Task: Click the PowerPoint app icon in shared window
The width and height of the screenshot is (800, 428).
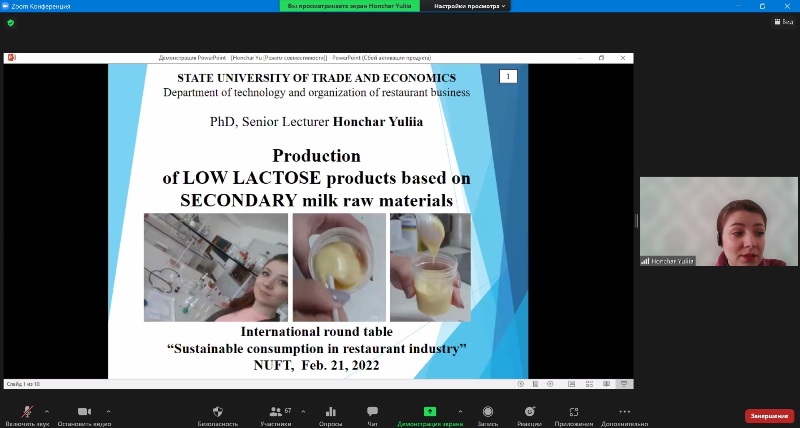Action: pyautogui.click(x=11, y=58)
